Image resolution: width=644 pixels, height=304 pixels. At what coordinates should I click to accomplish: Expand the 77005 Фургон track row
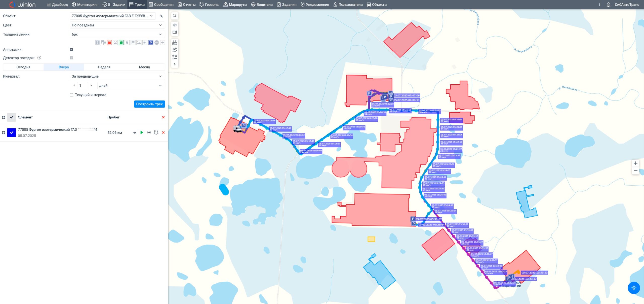[x=4, y=133]
